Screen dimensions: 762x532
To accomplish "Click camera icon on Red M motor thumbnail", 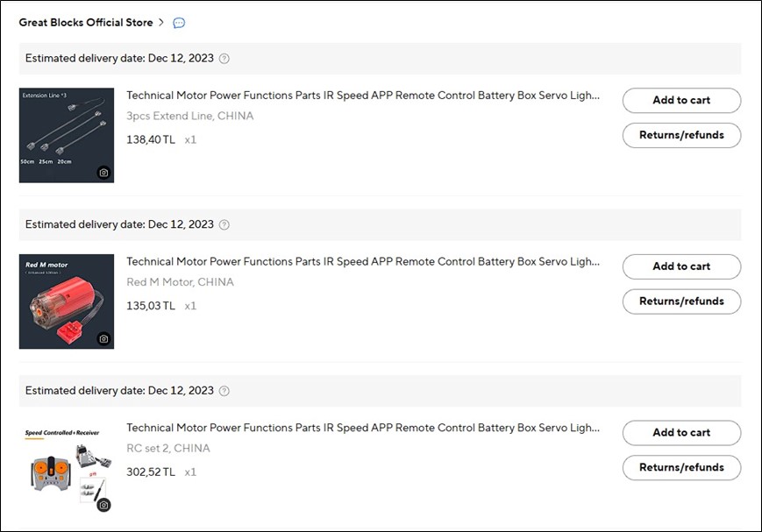I will coord(103,339).
